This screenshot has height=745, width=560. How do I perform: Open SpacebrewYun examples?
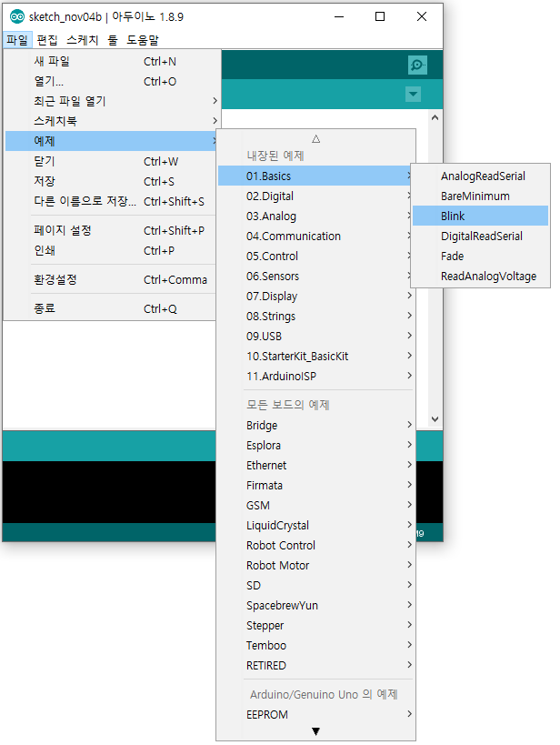click(x=315, y=605)
